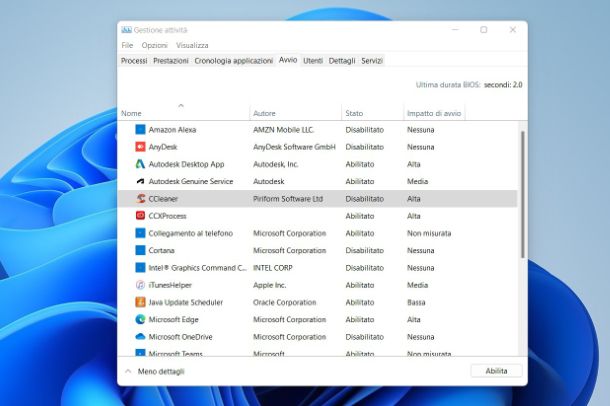Maximize the Gestione attività window
610x406 pixels.
[484, 30]
